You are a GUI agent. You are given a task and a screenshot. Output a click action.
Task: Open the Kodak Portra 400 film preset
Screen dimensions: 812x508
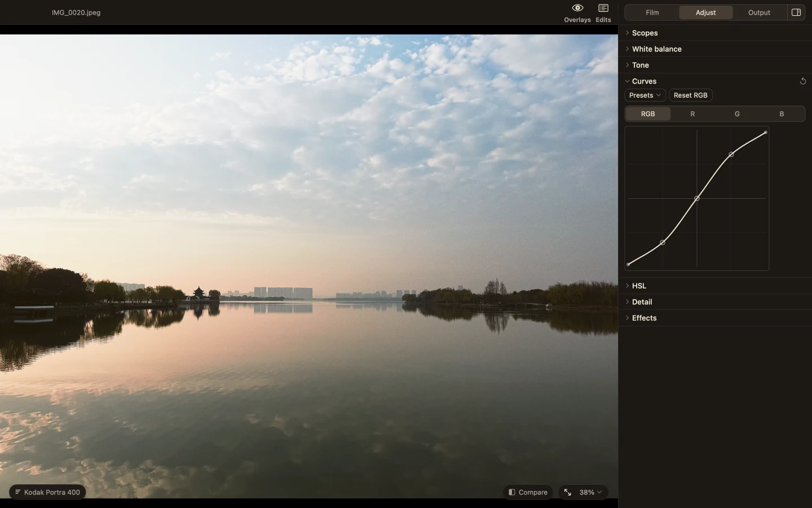(47, 492)
